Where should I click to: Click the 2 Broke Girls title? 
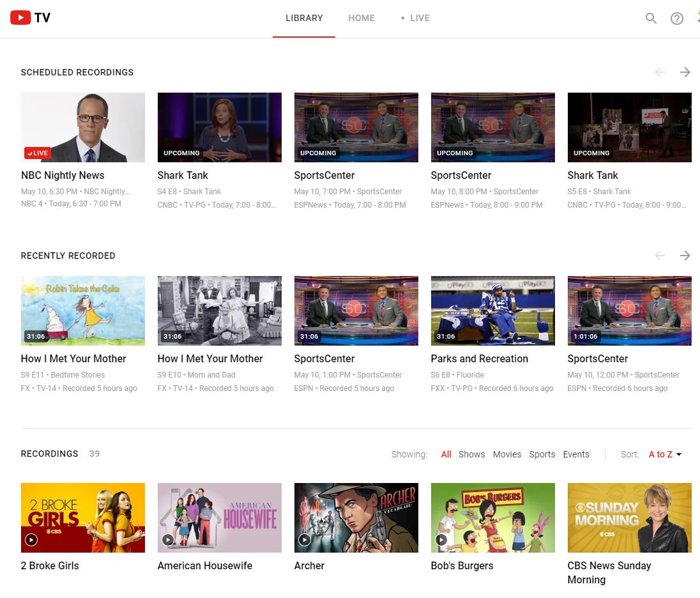tap(50, 566)
